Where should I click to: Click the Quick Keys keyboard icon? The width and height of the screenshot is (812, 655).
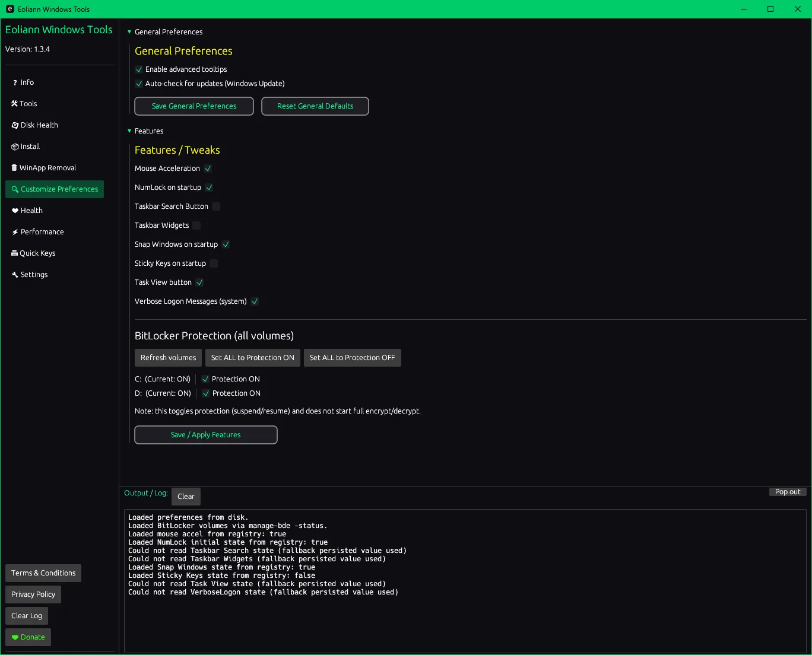[x=14, y=253]
